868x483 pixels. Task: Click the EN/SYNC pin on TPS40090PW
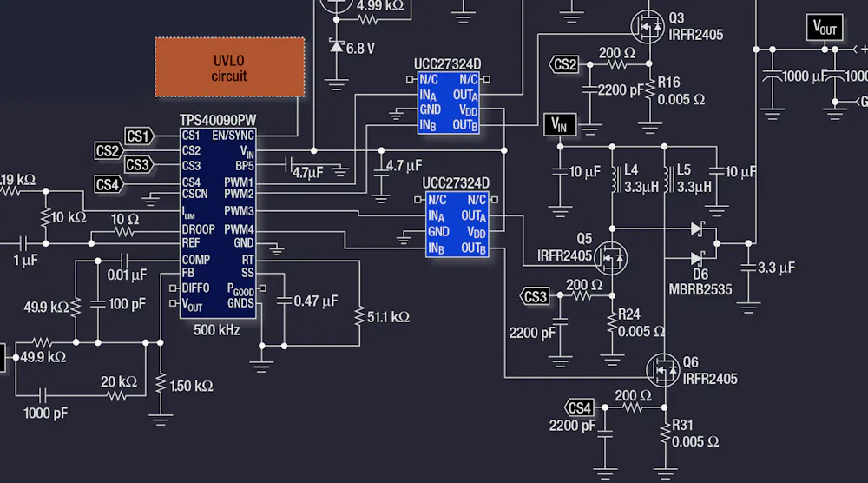point(233,136)
